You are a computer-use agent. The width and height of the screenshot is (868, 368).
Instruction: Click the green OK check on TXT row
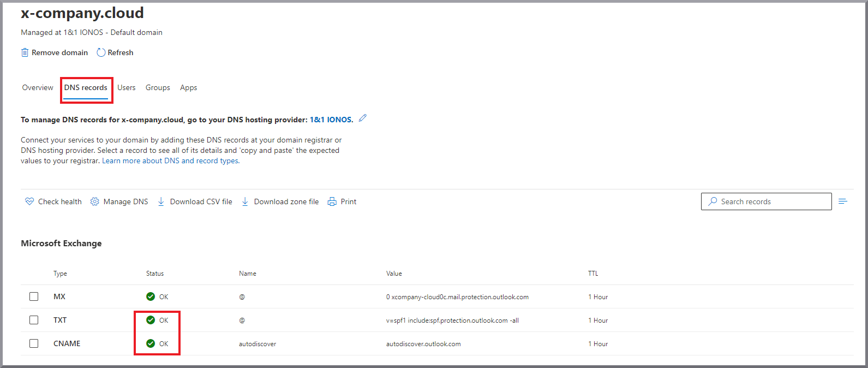click(x=151, y=320)
